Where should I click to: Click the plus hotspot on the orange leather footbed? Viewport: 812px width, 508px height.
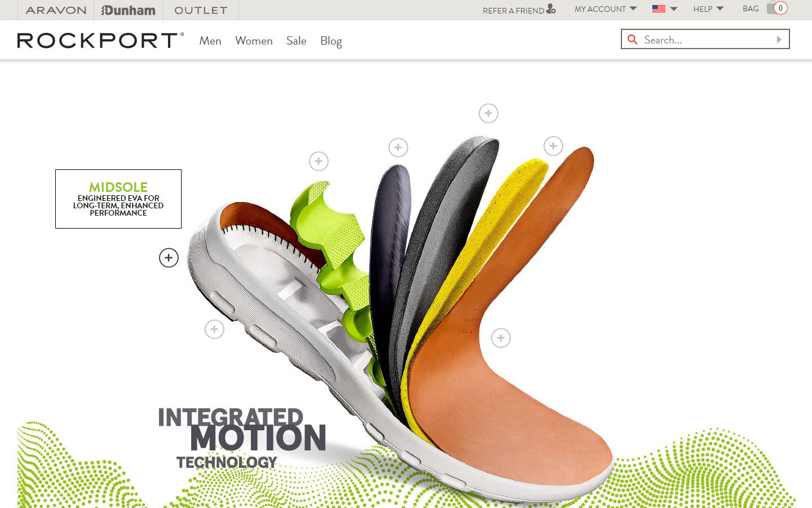[501, 338]
